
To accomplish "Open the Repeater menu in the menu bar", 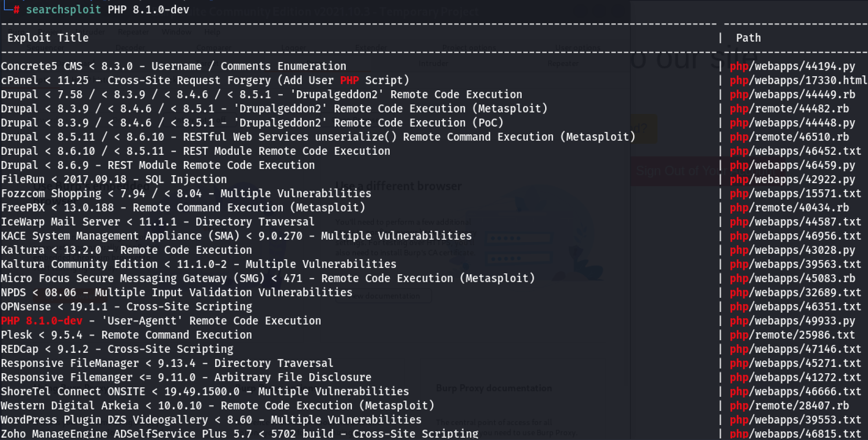I will 133,32.
